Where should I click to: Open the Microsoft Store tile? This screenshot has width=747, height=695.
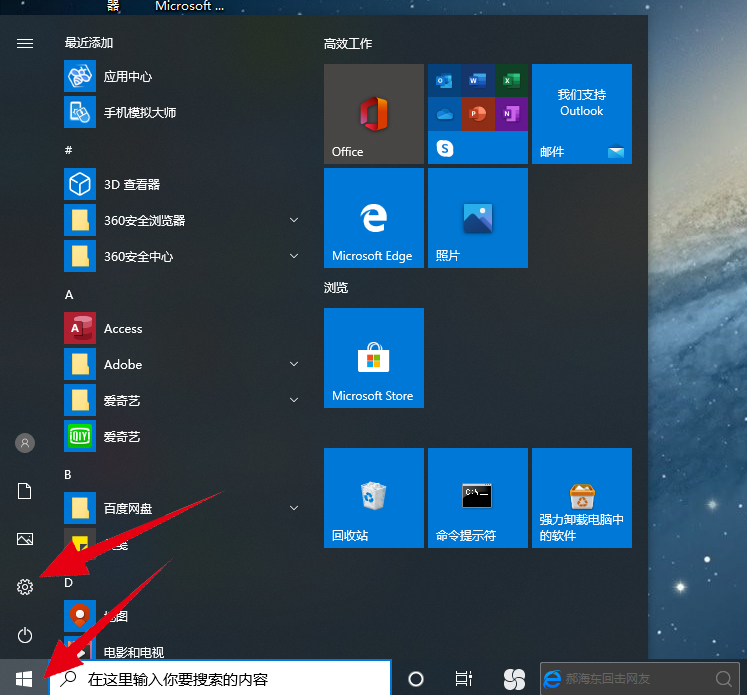(374, 358)
